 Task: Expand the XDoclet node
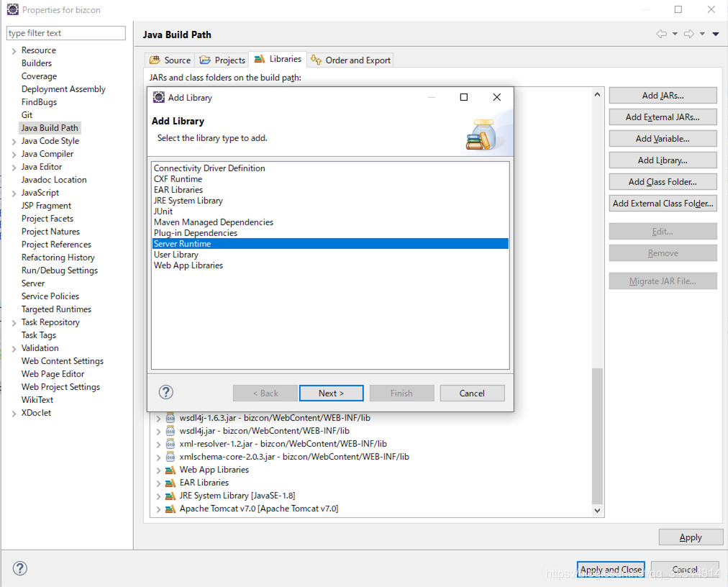click(x=14, y=414)
